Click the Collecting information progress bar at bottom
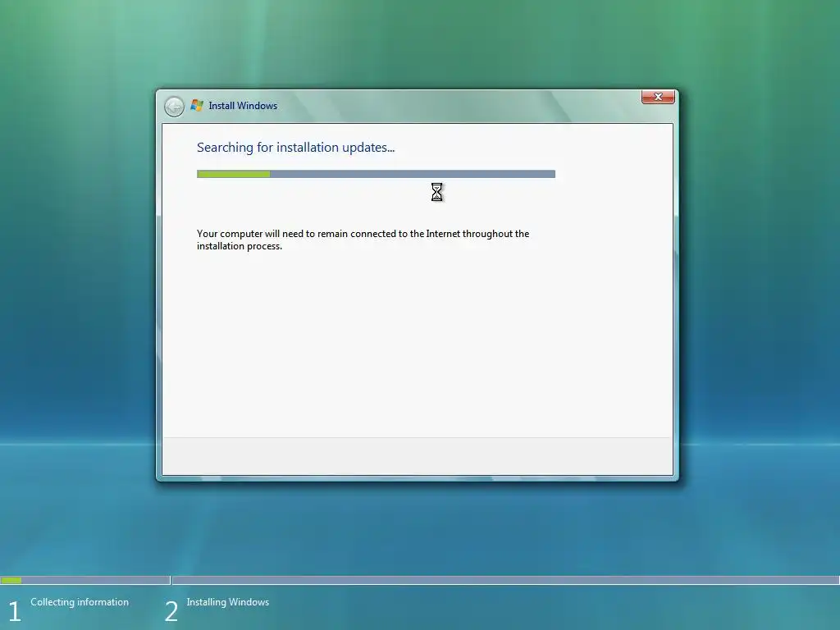Screen dimensions: 840x630 coord(85,580)
